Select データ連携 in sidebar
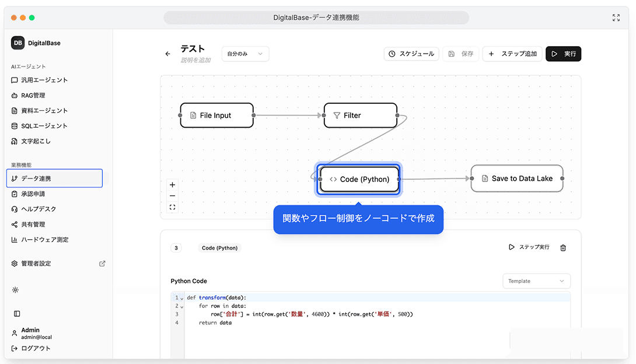 coord(54,178)
